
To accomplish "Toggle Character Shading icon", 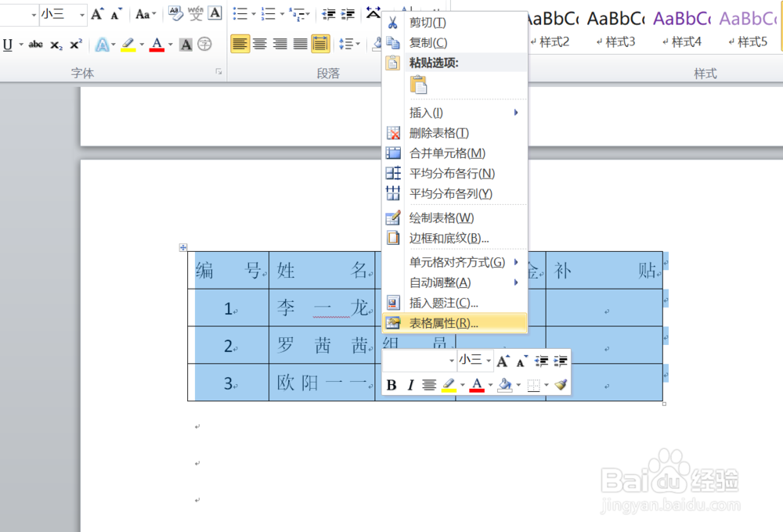I will coord(186,45).
